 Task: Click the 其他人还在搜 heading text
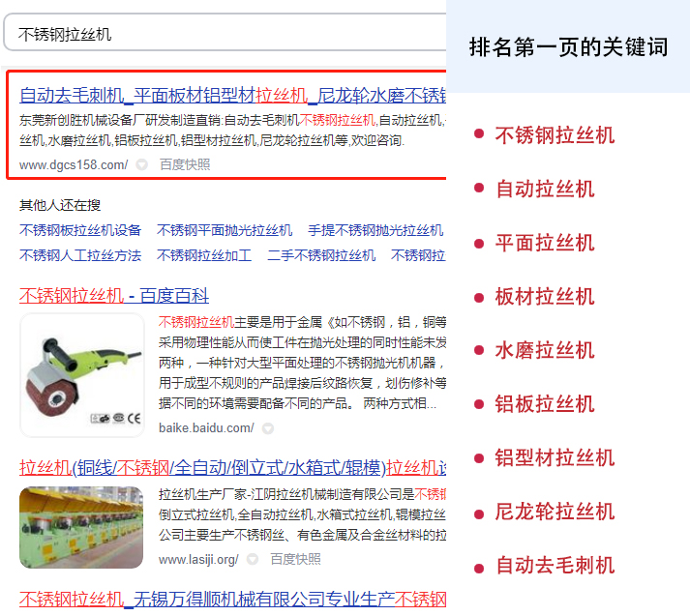click(60, 205)
